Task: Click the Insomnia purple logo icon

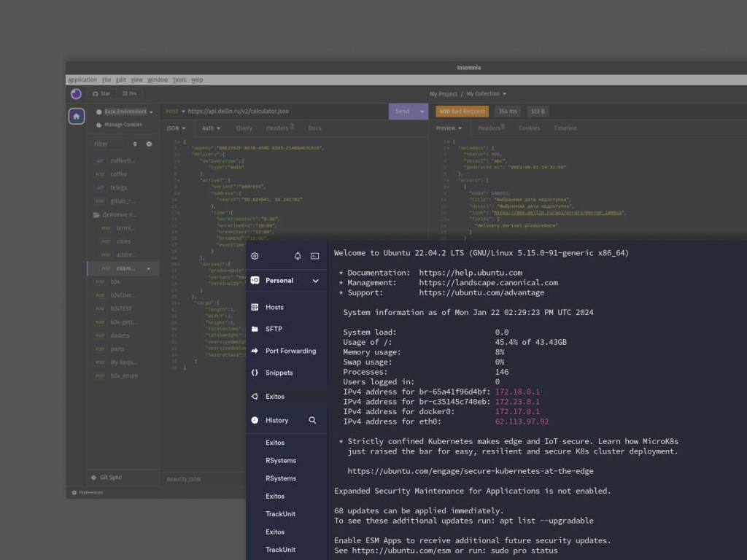Action: [x=77, y=94]
